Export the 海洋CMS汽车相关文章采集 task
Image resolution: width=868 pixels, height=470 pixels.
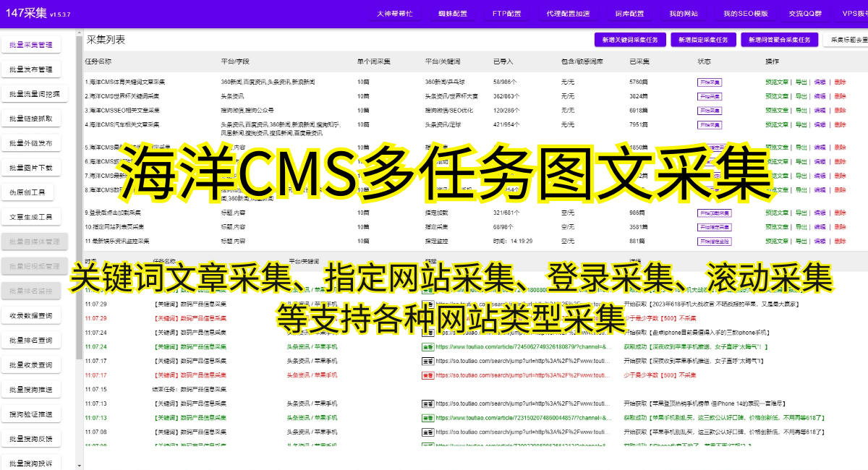tap(801, 124)
